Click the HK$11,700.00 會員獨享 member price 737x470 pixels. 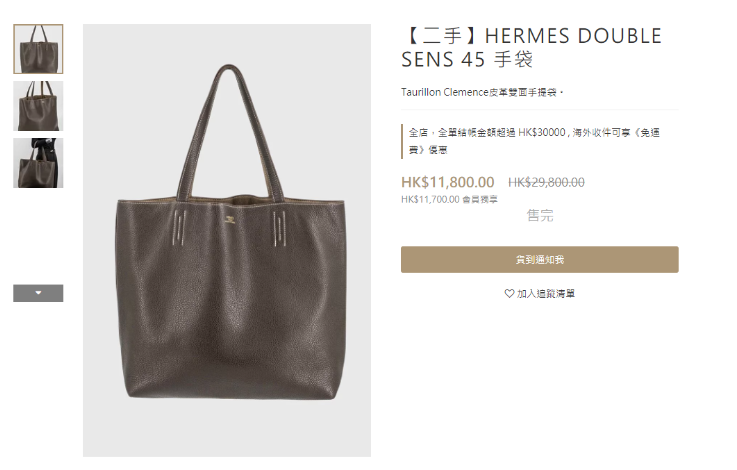(449, 199)
